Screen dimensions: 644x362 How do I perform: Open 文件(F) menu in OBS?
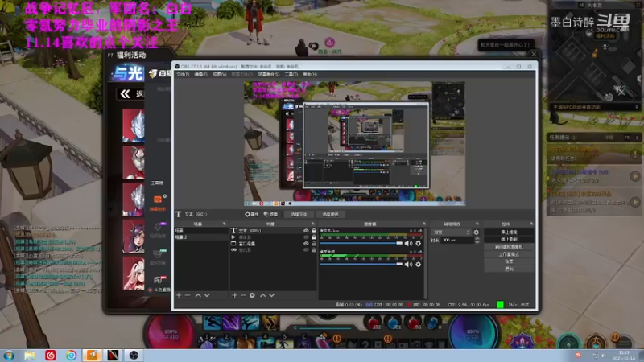click(x=183, y=74)
